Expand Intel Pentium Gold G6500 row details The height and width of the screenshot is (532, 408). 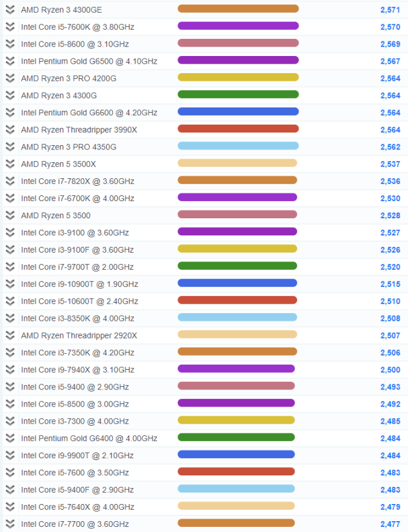pos(10,61)
